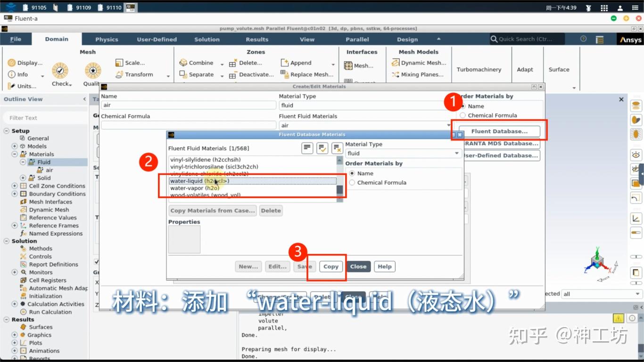Viewport: 644px width, 362px height.
Task: Collapse the Solution tree section
Action: coord(7,241)
